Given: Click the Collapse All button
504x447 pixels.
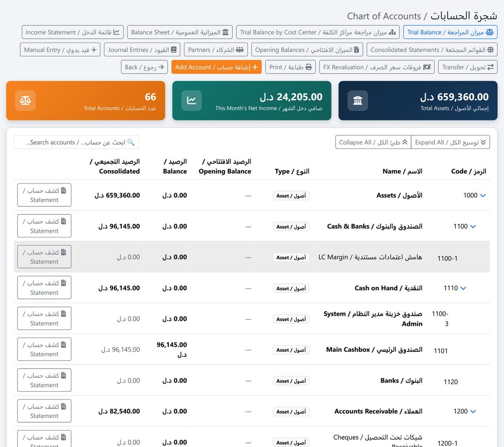Looking at the screenshot, I should pyautogui.click(x=373, y=142).
